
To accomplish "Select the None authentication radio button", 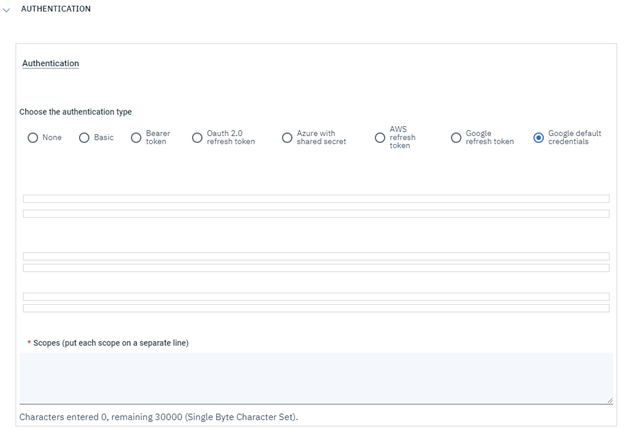I will pos(33,138).
